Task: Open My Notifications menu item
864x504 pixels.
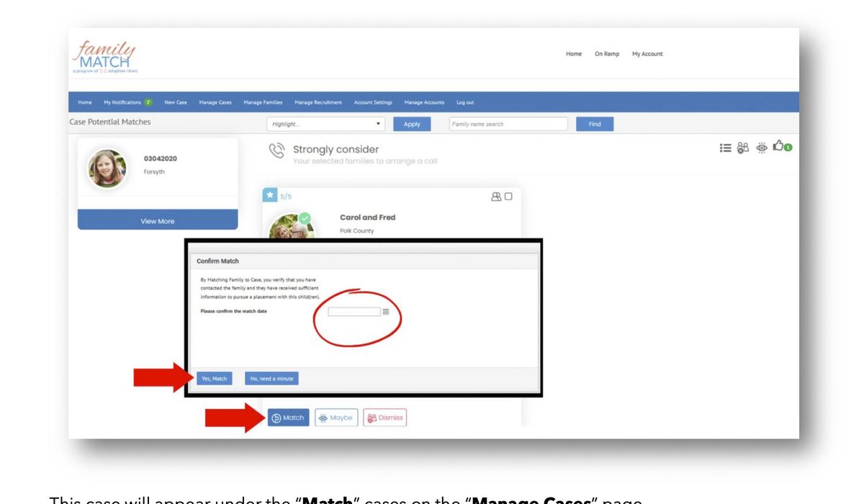Action: (x=127, y=102)
